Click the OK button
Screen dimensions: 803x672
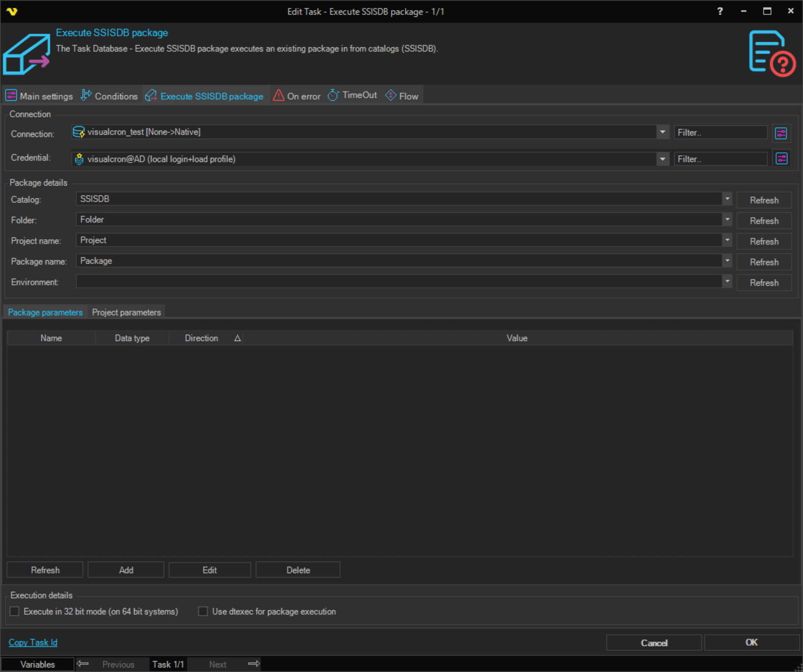point(751,642)
